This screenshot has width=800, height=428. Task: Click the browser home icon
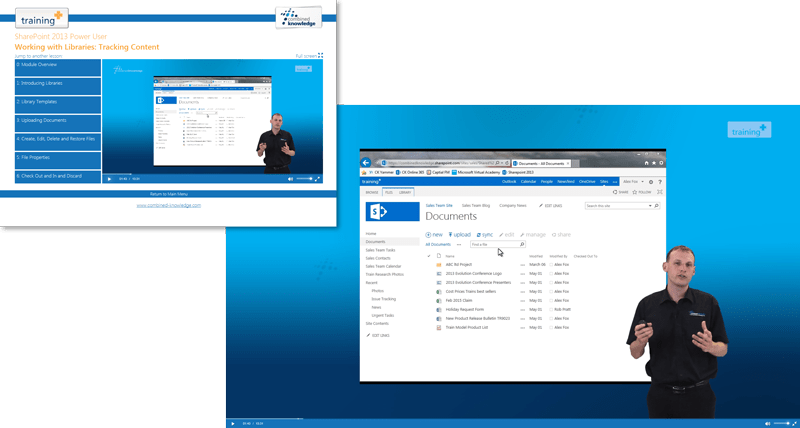tap(647, 163)
